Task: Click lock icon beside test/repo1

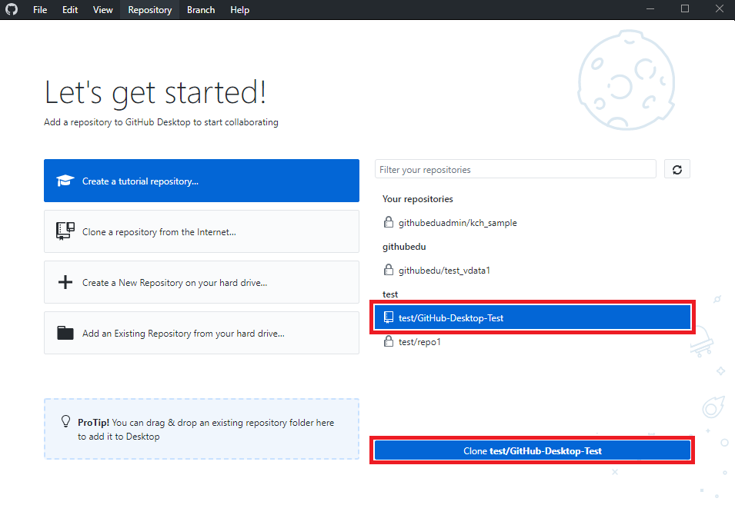Action: [389, 341]
